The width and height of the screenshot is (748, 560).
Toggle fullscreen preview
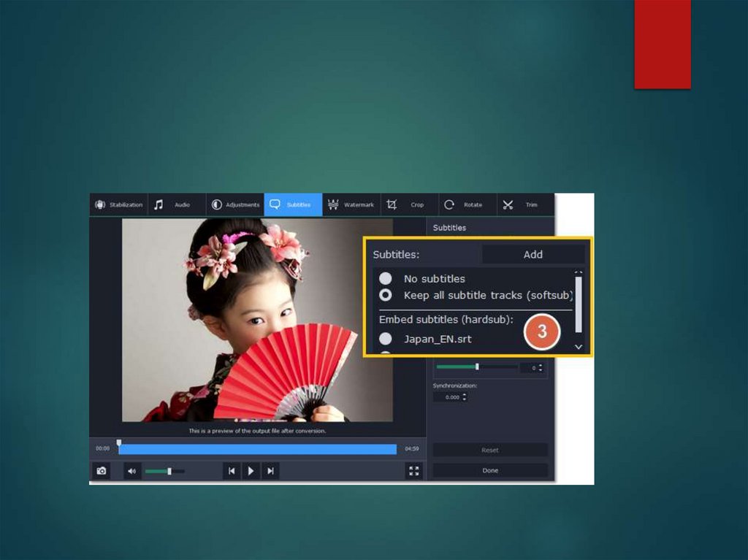click(x=414, y=472)
